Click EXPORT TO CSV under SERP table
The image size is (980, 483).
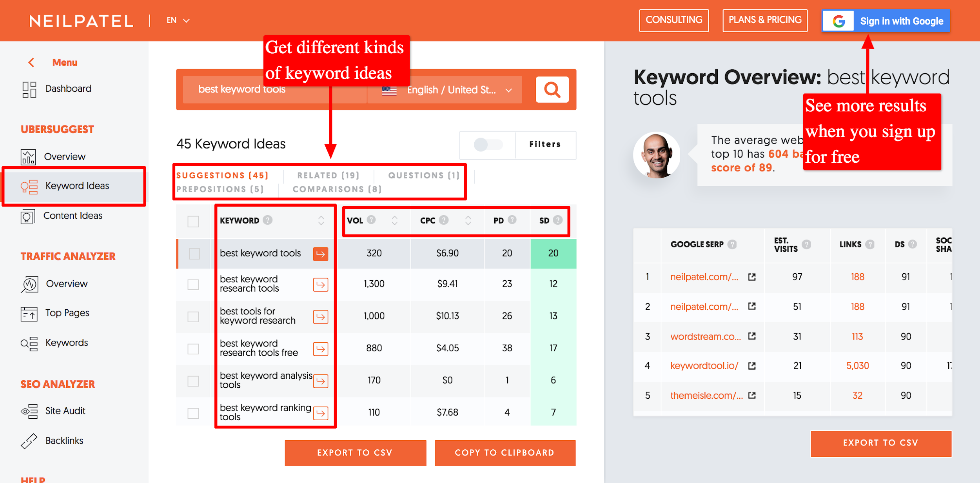coord(881,443)
